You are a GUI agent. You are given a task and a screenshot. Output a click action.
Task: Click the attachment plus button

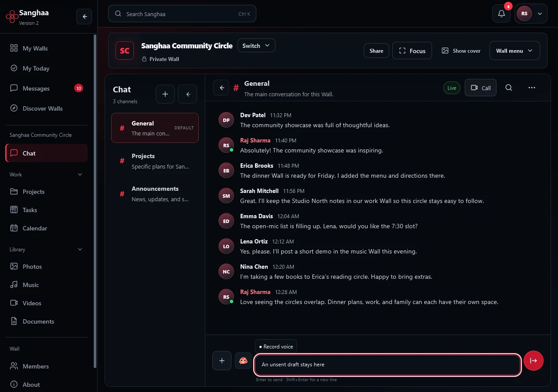[222, 361]
